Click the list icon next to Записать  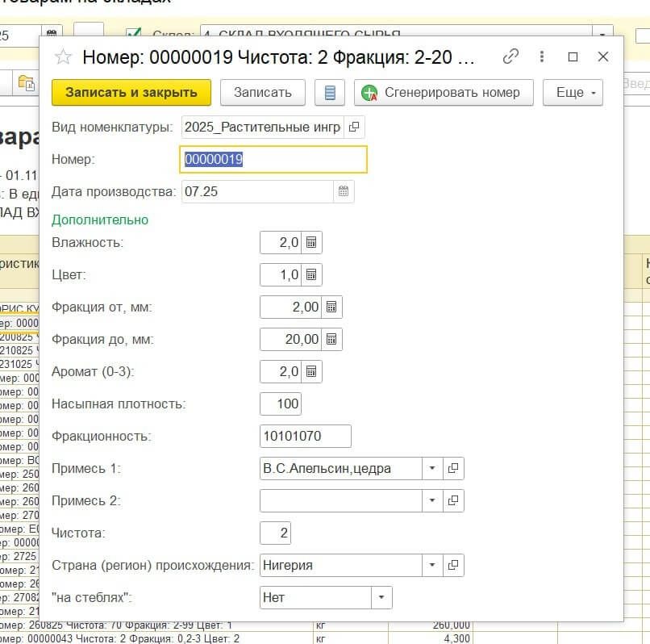329,93
